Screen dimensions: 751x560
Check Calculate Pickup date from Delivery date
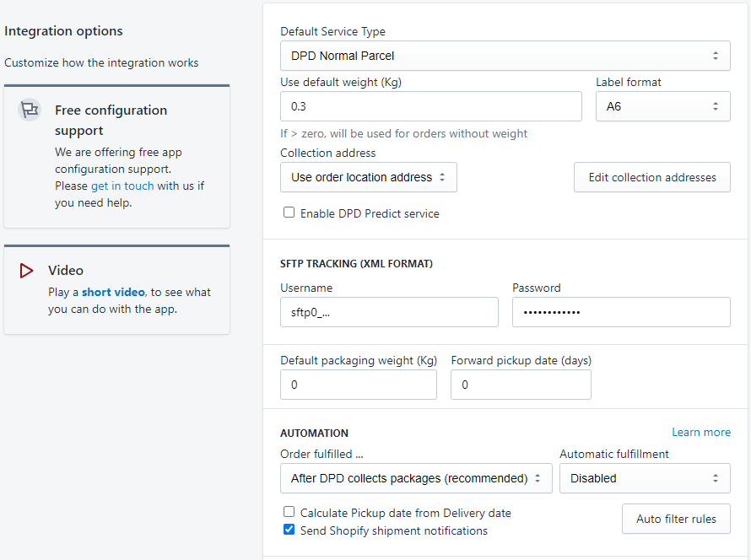coord(289,512)
